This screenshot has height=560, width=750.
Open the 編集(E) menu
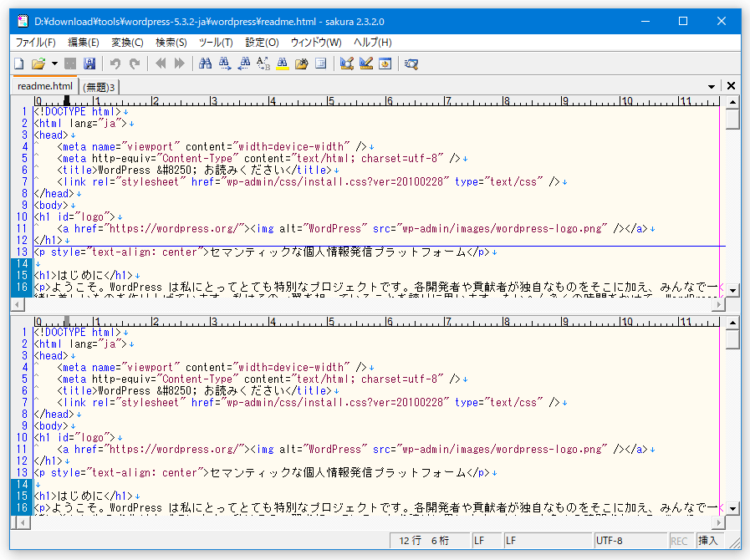click(x=84, y=43)
